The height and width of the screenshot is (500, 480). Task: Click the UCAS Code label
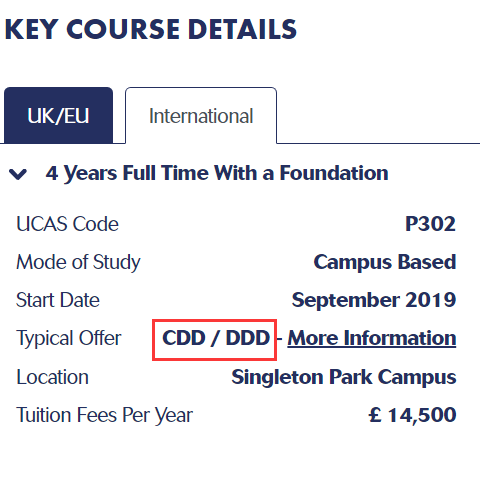pyautogui.click(x=67, y=224)
